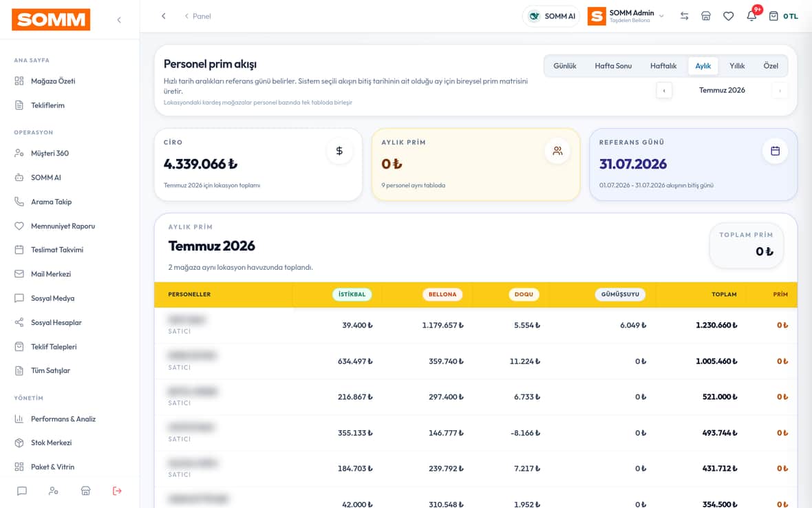Click the red logout icon
Image resolution: width=812 pixels, height=508 pixels.
[x=117, y=491]
